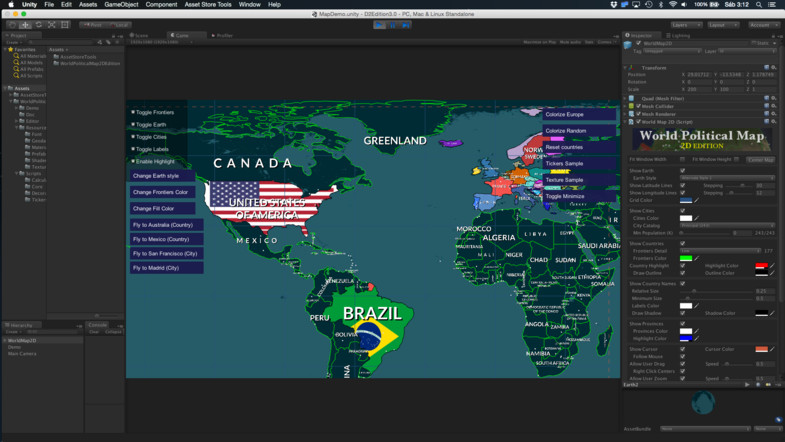This screenshot has height=442, width=785.
Task: Open the Transform component gear menu
Action: pos(773,68)
